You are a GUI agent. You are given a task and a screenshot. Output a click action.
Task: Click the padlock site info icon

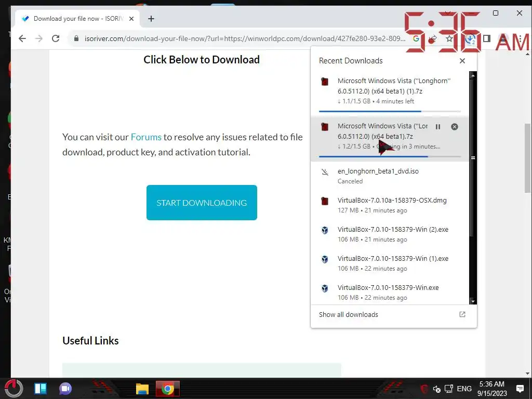click(76, 38)
